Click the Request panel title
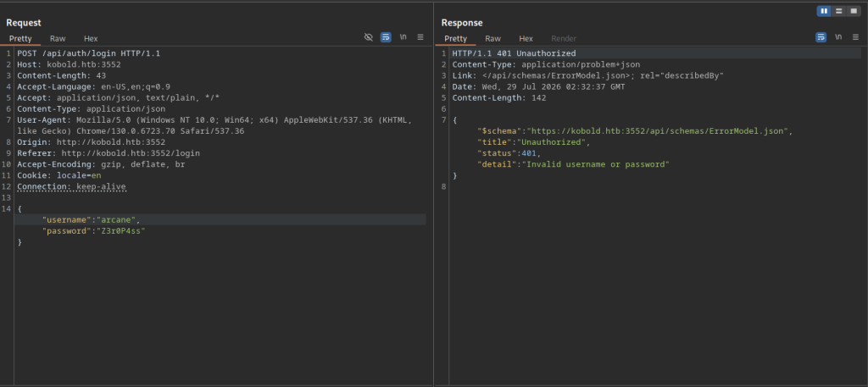 [x=23, y=23]
